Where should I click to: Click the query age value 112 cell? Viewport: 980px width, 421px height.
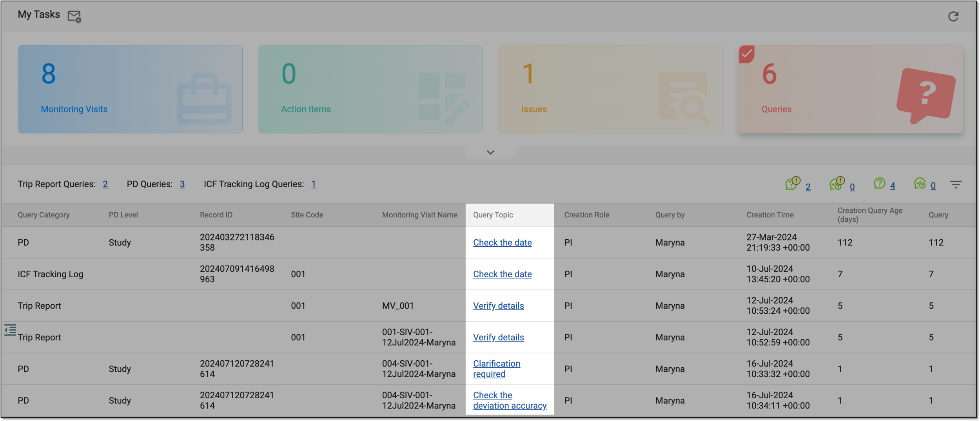pyautogui.click(x=845, y=242)
